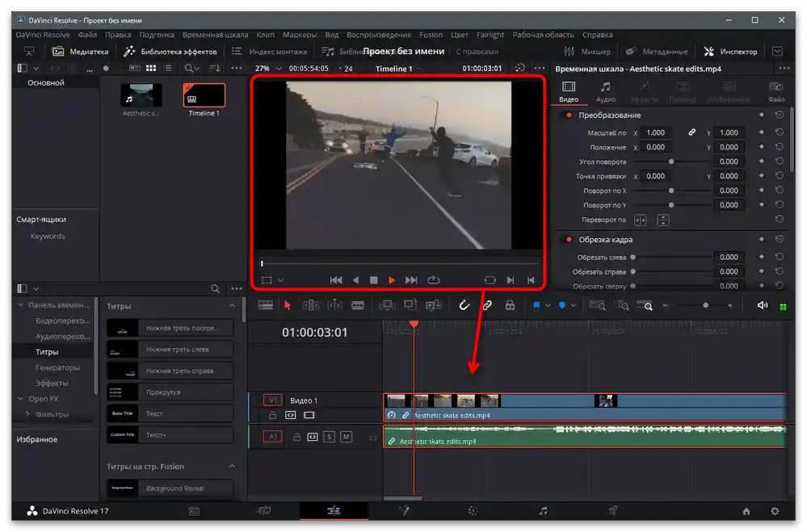Select Генераторы in effects list
The height and width of the screenshot is (532, 807).
(x=57, y=367)
